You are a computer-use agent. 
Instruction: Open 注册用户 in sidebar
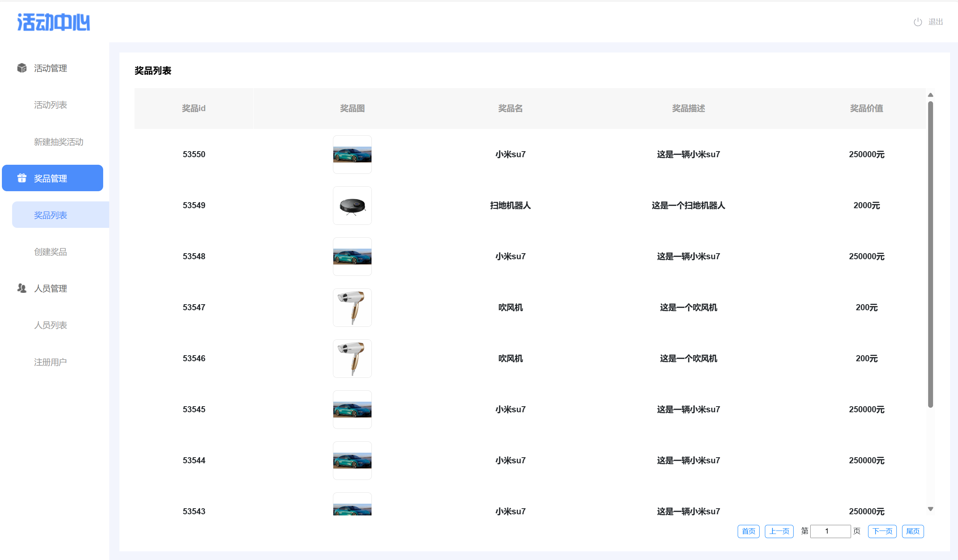point(51,362)
